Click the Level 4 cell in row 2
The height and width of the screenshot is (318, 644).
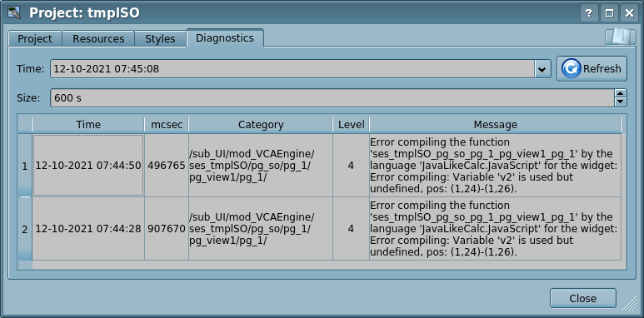coord(352,229)
